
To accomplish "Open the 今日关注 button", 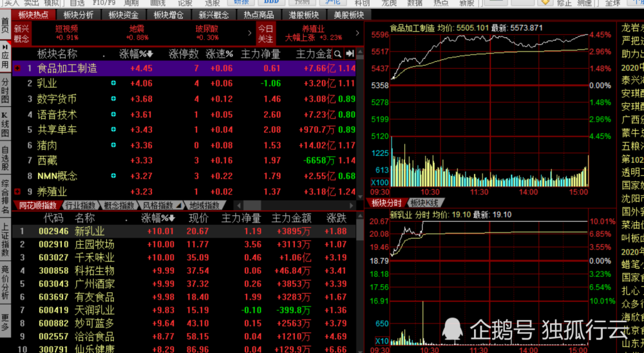I will tap(265, 33).
